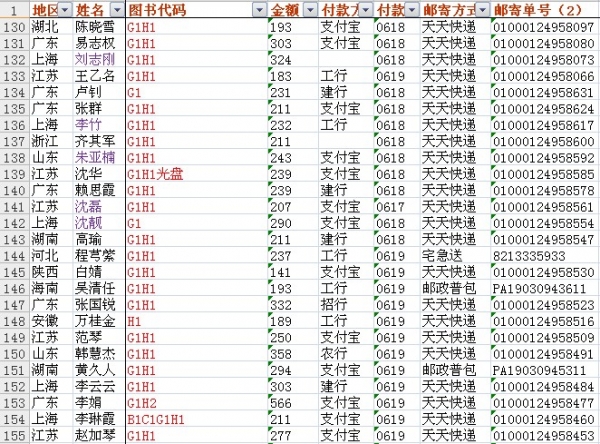This screenshot has height=444, width=600.
Task: Click the tracking number 8213335933 cell
Action: (530, 255)
